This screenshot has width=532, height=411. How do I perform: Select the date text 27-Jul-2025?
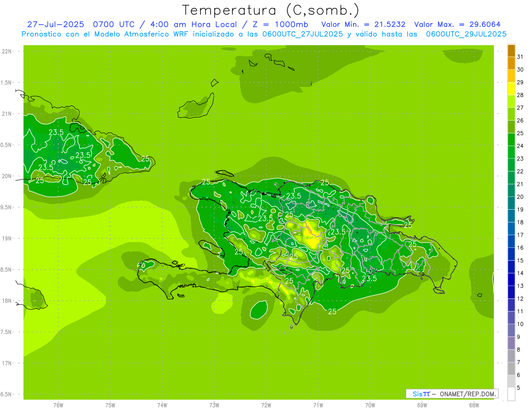[55, 24]
